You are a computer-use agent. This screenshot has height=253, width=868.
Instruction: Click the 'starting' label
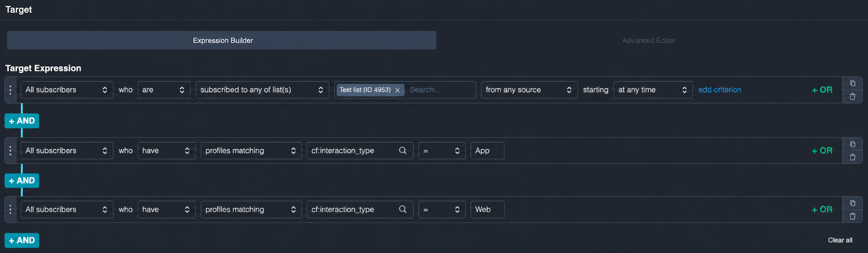point(596,90)
